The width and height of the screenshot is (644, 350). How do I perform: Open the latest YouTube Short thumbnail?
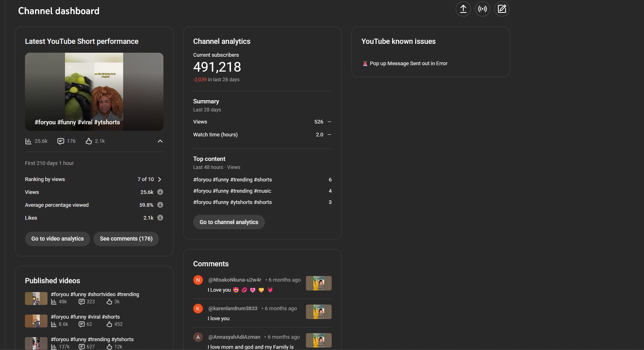(94, 92)
